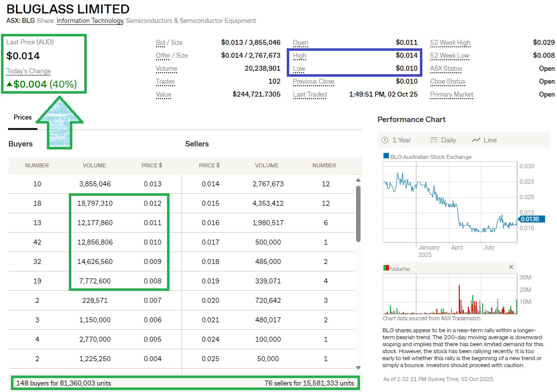Click the ASX Status label

pyautogui.click(x=446, y=69)
